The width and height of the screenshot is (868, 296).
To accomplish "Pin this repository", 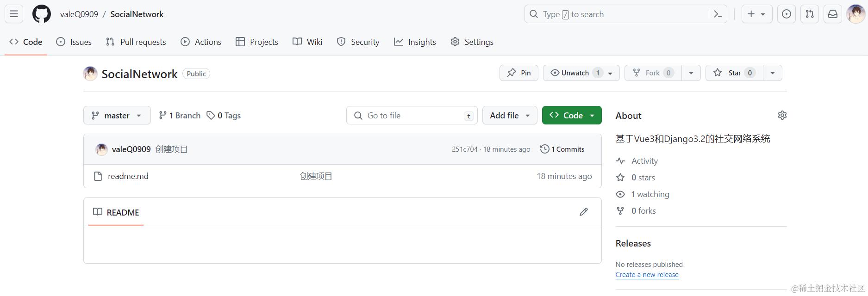I will [519, 73].
